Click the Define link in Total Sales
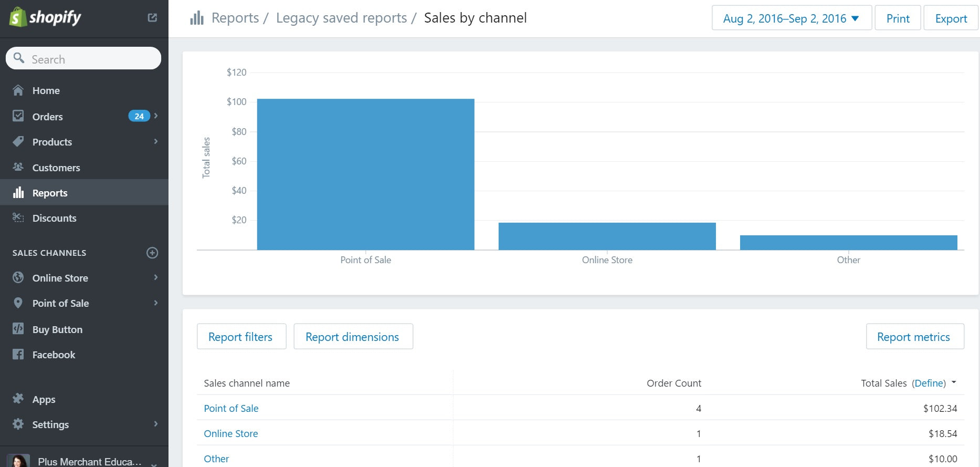Image resolution: width=980 pixels, height=467 pixels. [x=929, y=383]
